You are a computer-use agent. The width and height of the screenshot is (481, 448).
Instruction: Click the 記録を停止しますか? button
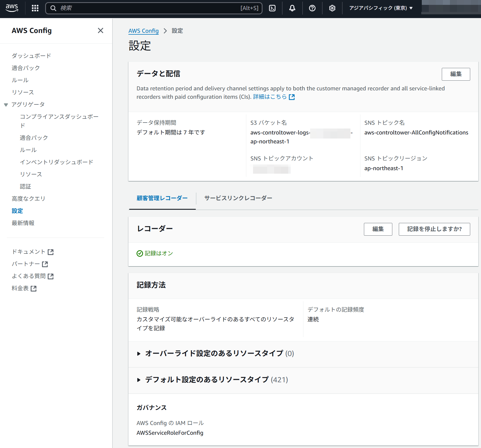(434, 229)
